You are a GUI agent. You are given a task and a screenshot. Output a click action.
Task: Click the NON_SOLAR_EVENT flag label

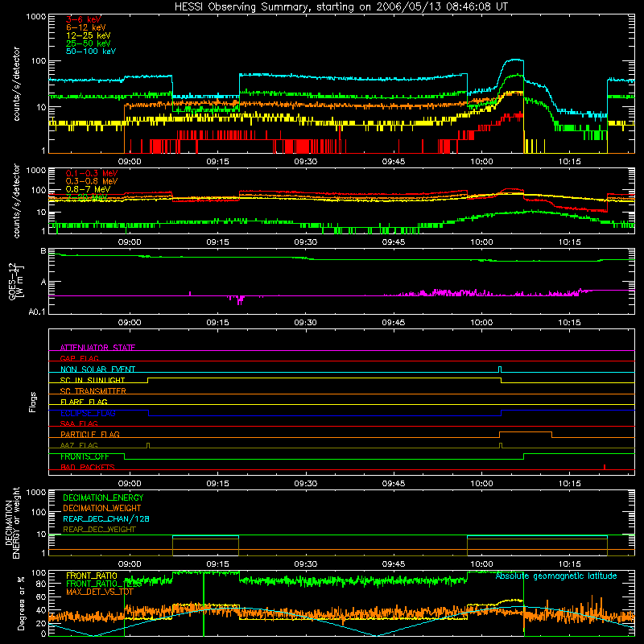(x=97, y=369)
